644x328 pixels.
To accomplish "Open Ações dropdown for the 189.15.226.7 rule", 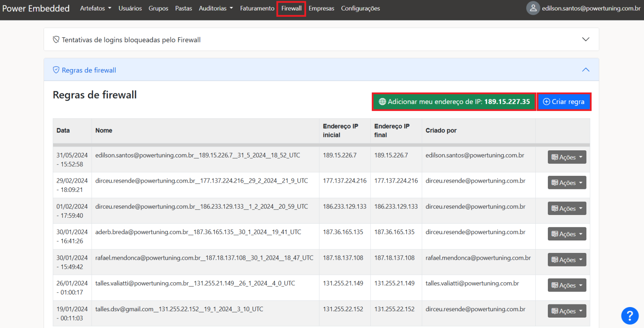I will 567,157.
